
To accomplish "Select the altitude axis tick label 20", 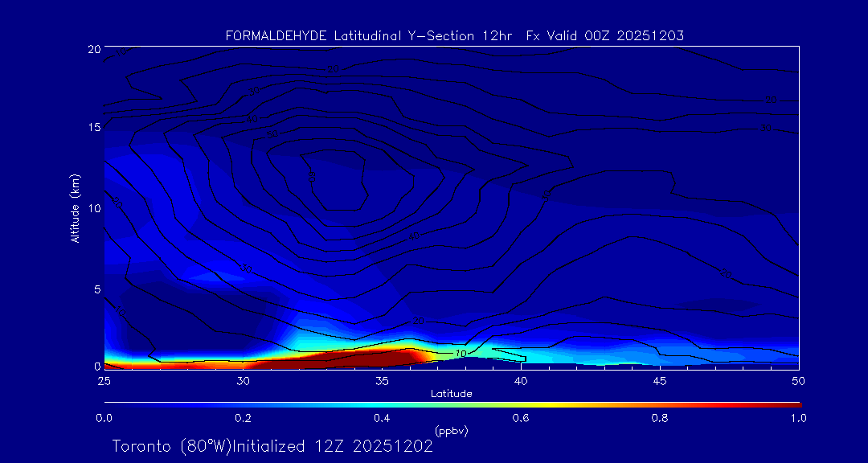I will 94,48.
